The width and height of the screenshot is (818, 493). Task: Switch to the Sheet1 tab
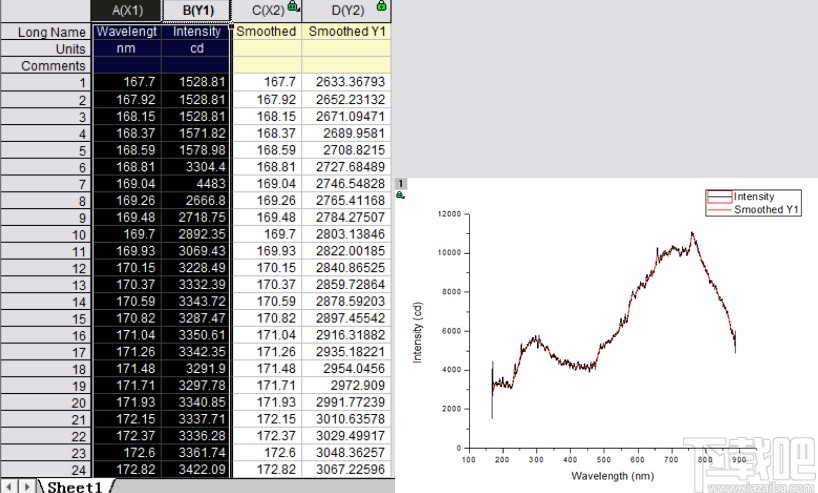click(76, 487)
